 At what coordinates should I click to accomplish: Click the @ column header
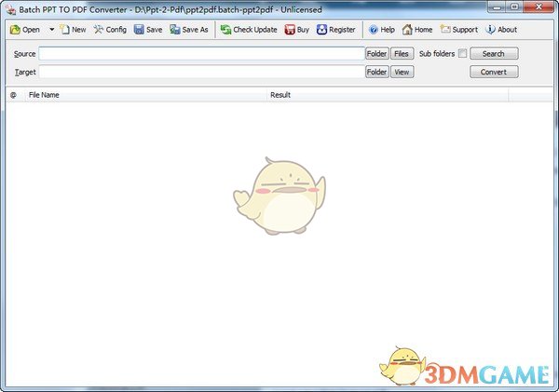(x=15, y=95)
